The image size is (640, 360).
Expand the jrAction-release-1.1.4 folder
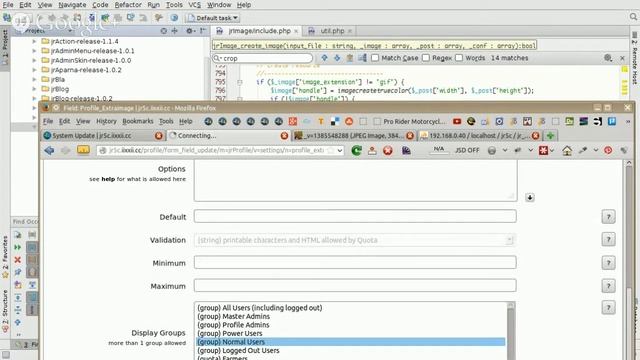(34, 41)
